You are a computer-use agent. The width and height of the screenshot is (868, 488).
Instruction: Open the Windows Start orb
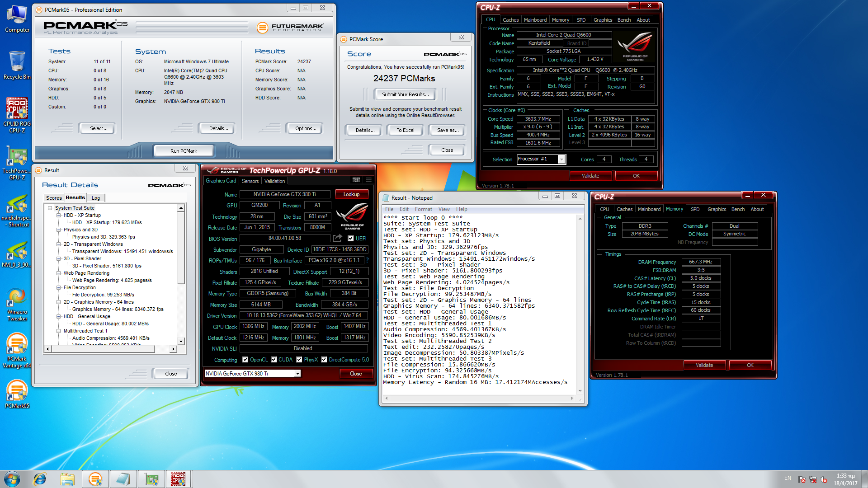point(12,479)
